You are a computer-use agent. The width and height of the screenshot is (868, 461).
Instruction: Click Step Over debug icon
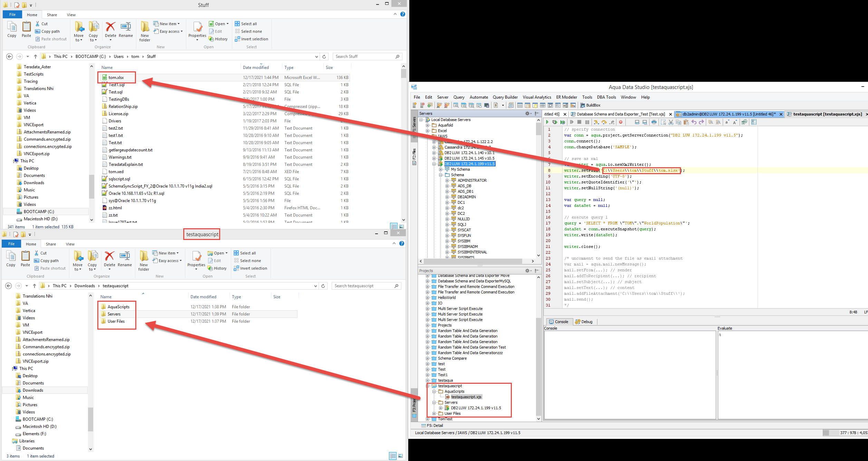pos(604,122)
